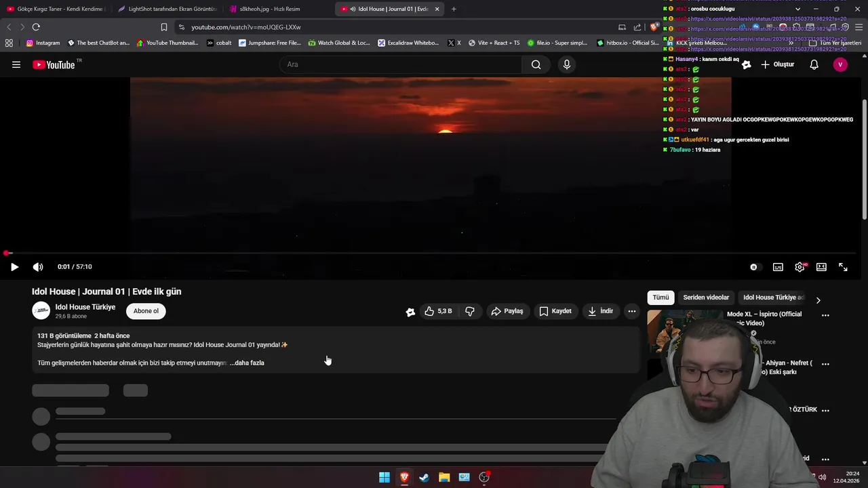The image size is (868, 488).
Task: Select the Tümü filter chip
Action: 660,298
